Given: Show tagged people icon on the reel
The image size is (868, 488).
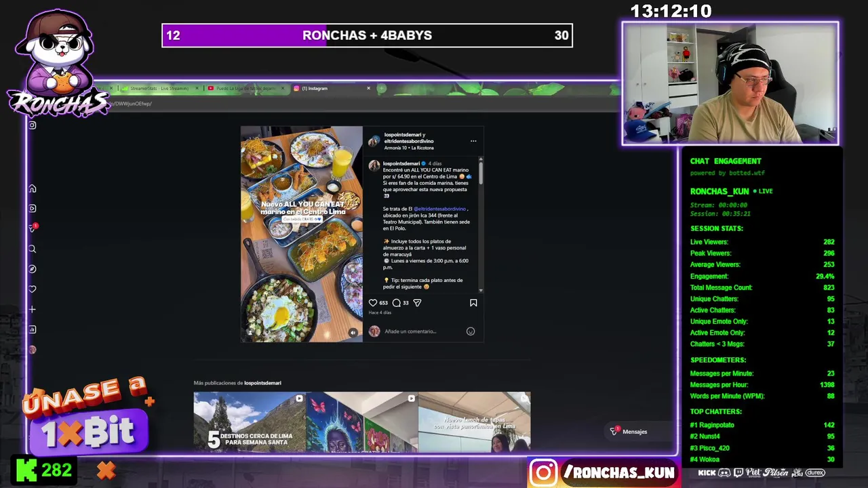Looking at the screenshot, I should pos(250,332).
